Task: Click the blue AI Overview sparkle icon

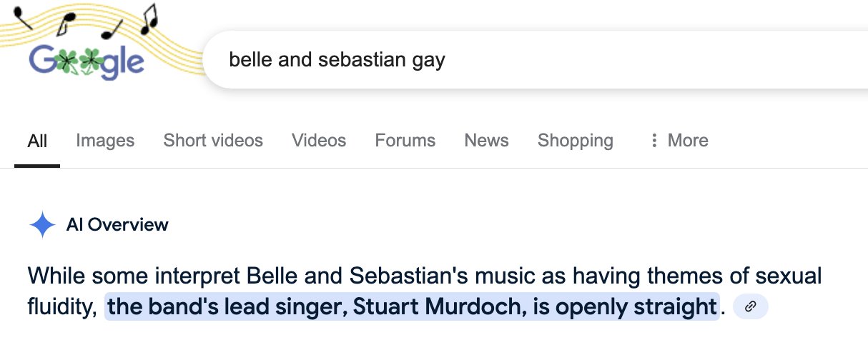Action: click(42, 225)
